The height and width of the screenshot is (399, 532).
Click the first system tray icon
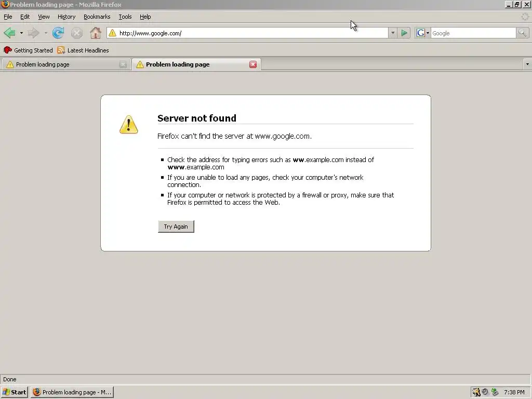click(x=476, y=392)
